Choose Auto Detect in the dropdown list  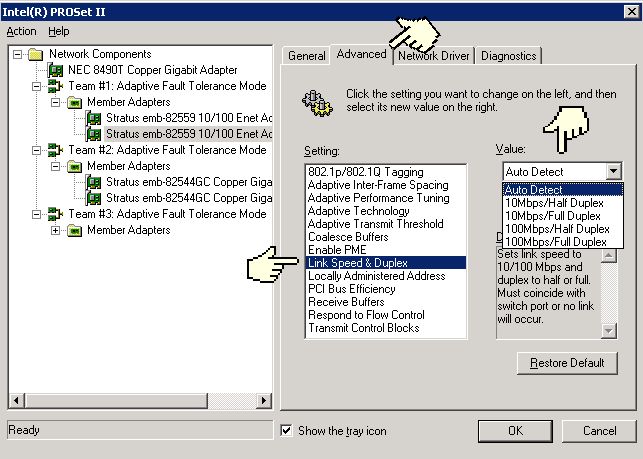pyautogui.click(x=563, y=190)
